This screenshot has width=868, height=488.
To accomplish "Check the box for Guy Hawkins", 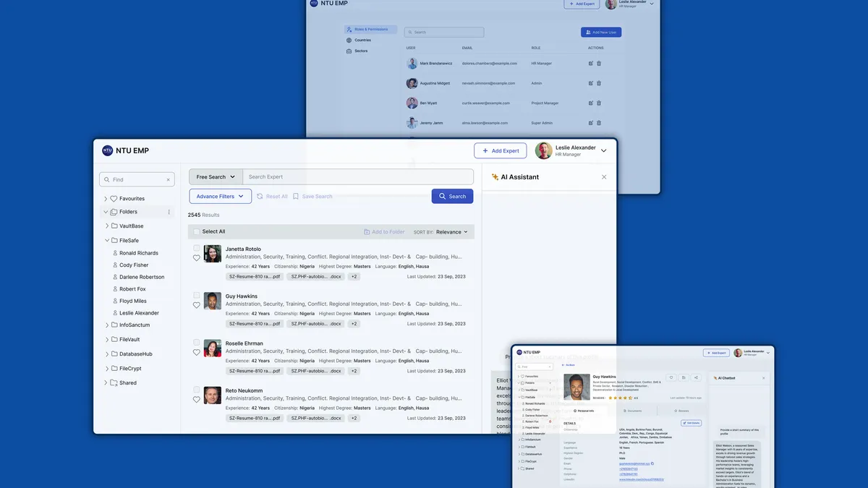I will tap(197, 295).
